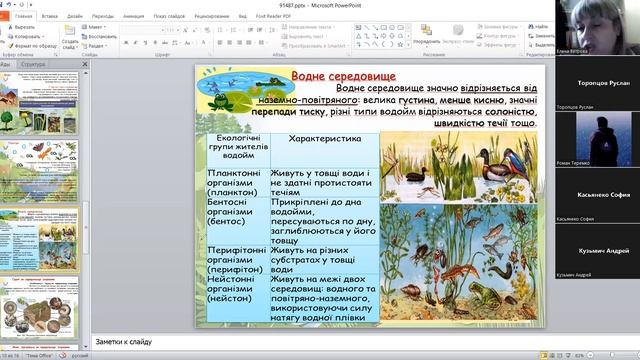
Task: Toggle text shadow formatting
Action: [155, 42]
